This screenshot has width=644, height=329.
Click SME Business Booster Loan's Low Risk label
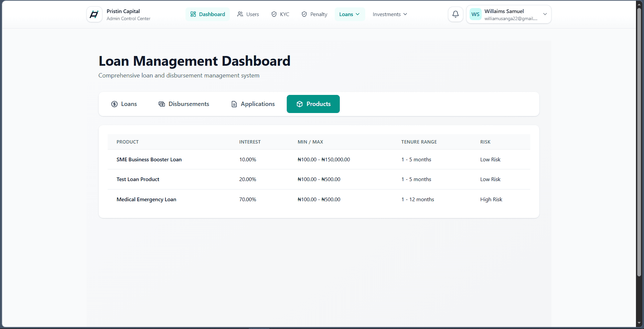[490, 159]
